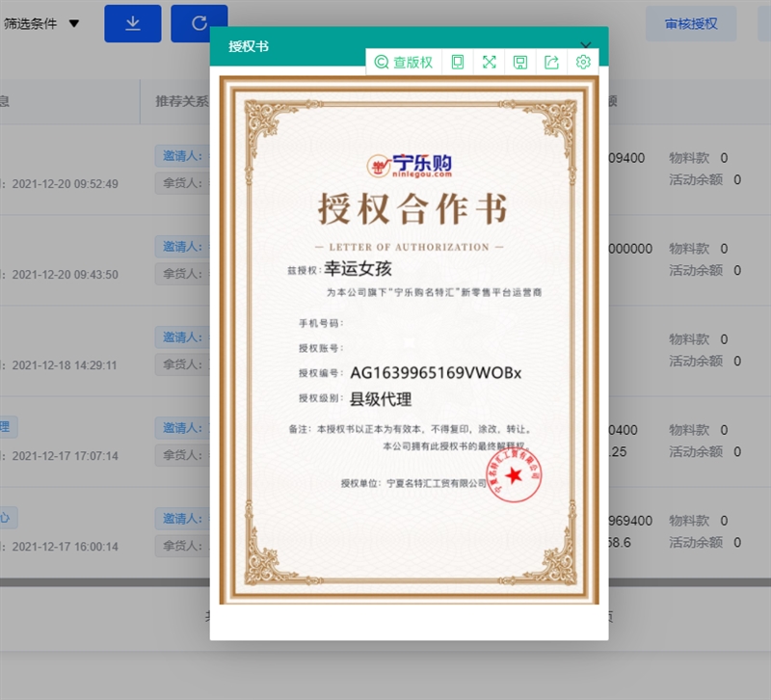Click 邀请人 tag in 2021-12-17 16:00:14 row
The width and height of the screenshot is (771, 700).
(182, 519)
